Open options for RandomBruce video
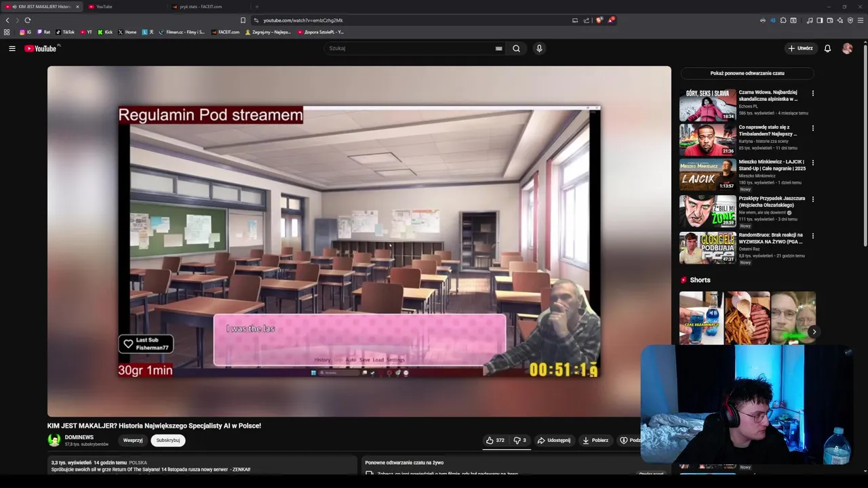This screenshot has height=488, width=868. click(812, 236)
